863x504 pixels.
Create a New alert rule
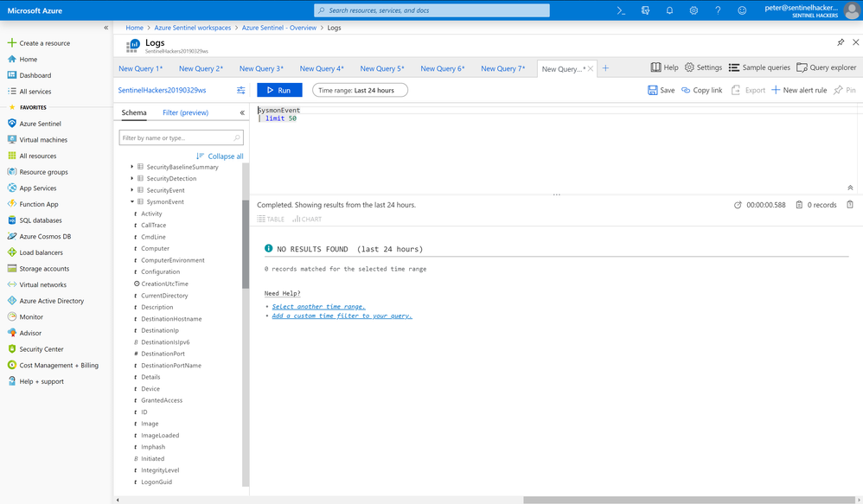coord(799,90)
